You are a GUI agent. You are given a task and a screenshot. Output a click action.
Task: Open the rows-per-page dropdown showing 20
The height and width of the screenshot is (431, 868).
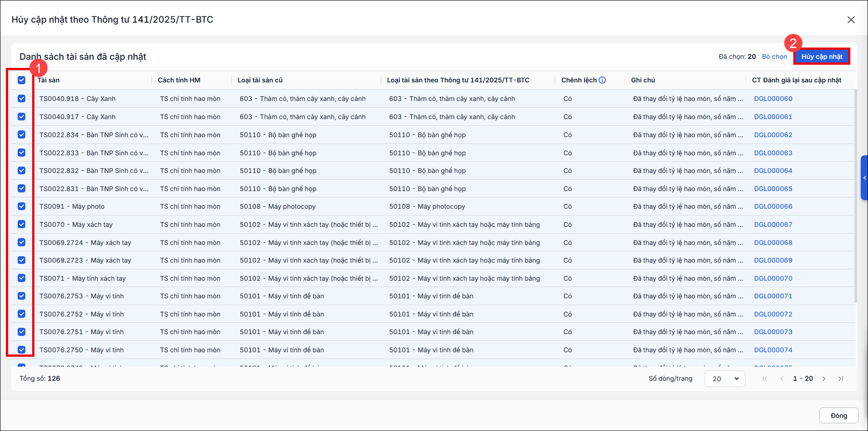coord(725,379)
